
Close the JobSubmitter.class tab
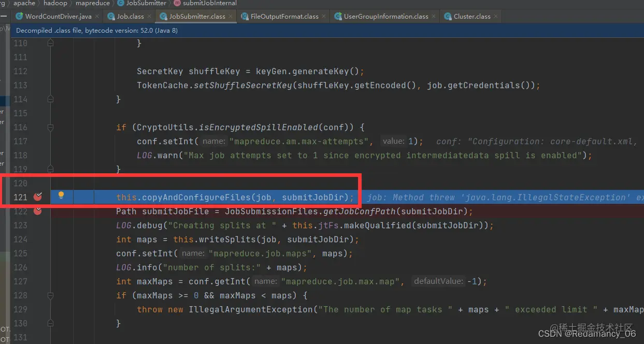pyautogui.click(x=231, y=17)
